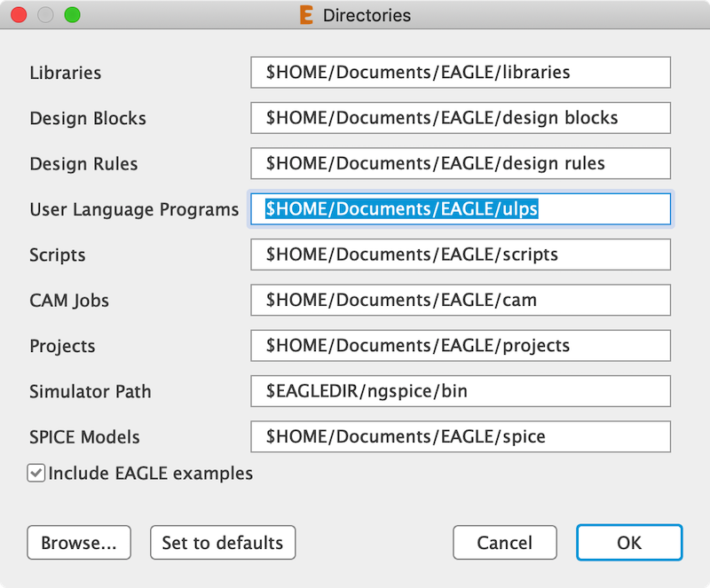Viewport: 710px width, 588px height.
Task: Click the User Language Programs path field
Action: click(x=461, y=208)
